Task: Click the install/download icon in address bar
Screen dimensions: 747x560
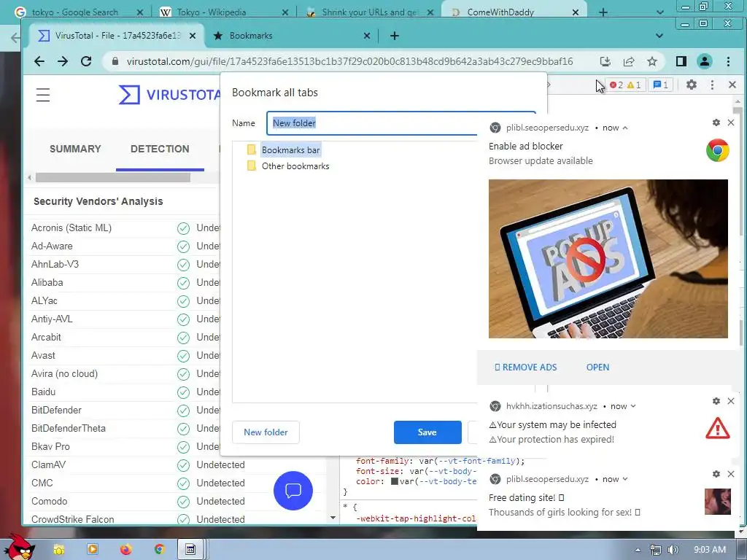Action: pos(605,61)
